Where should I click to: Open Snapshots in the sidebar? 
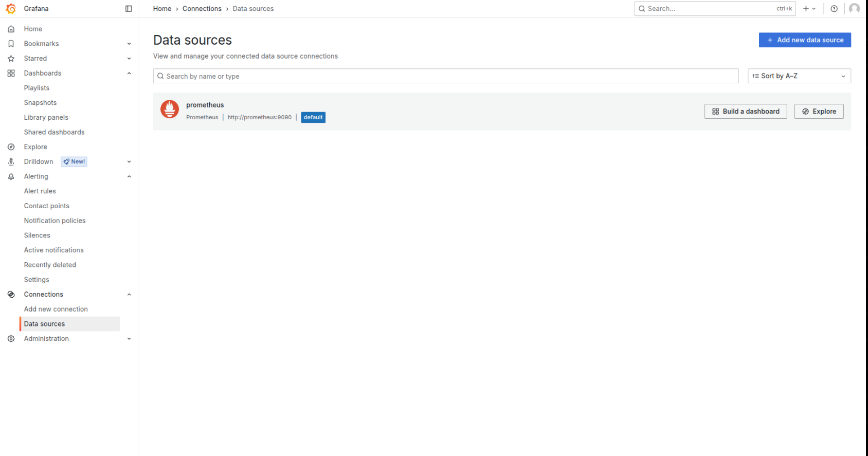40,103
